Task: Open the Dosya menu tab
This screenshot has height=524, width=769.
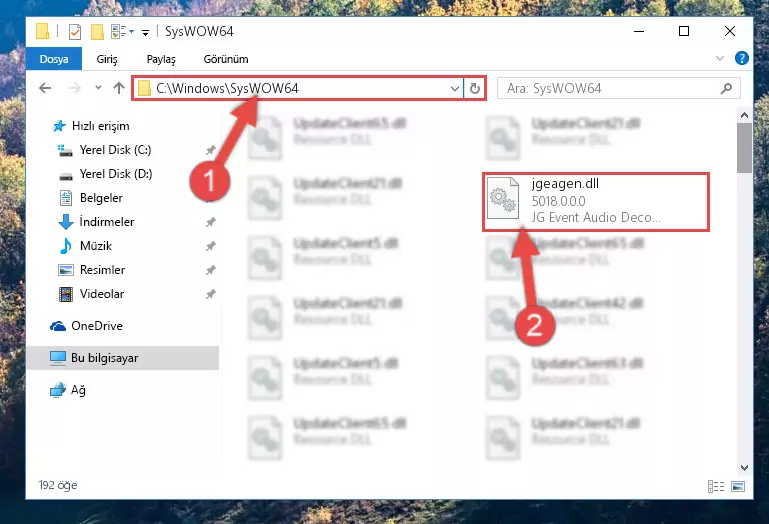Action: (x=54, y=59)
